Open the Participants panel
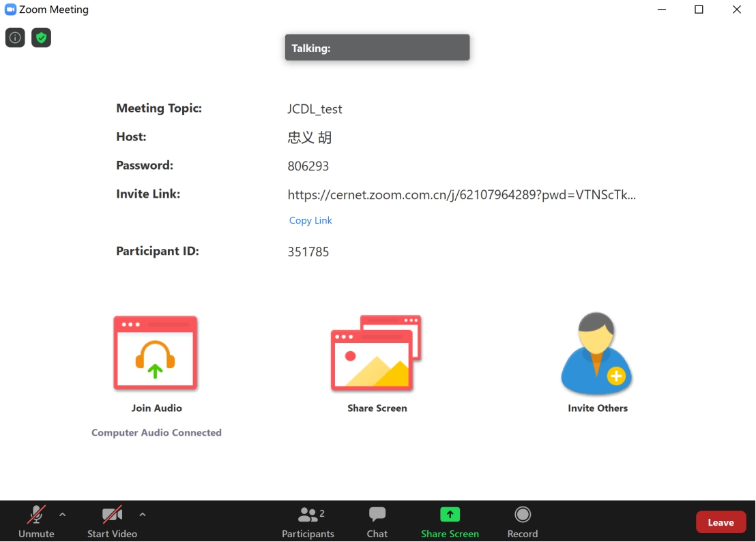Image resolution: width=756 pixels, height=542 pixels. (308, 522)
